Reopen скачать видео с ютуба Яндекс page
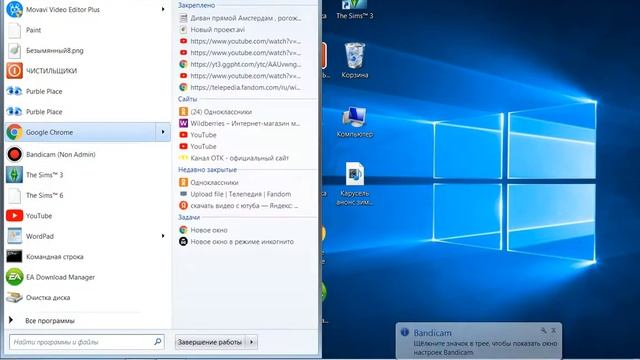640x360 pixels. pyautogui.click(x=239, y=206)
